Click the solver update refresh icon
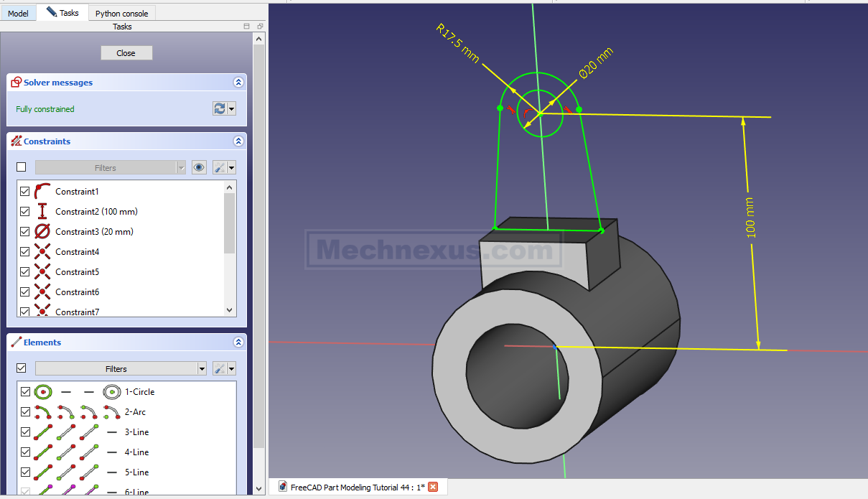The width and height of the screenshot is (868, 499). point(220,108)
